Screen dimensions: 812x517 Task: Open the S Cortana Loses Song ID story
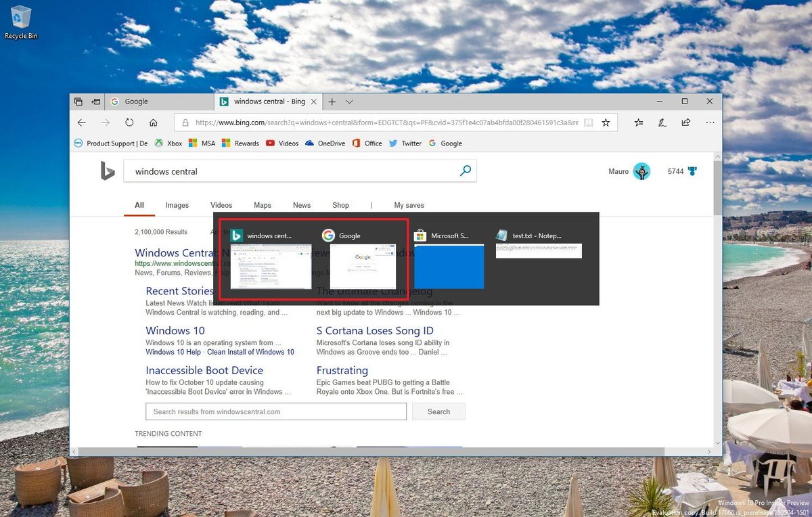point(375,331)
